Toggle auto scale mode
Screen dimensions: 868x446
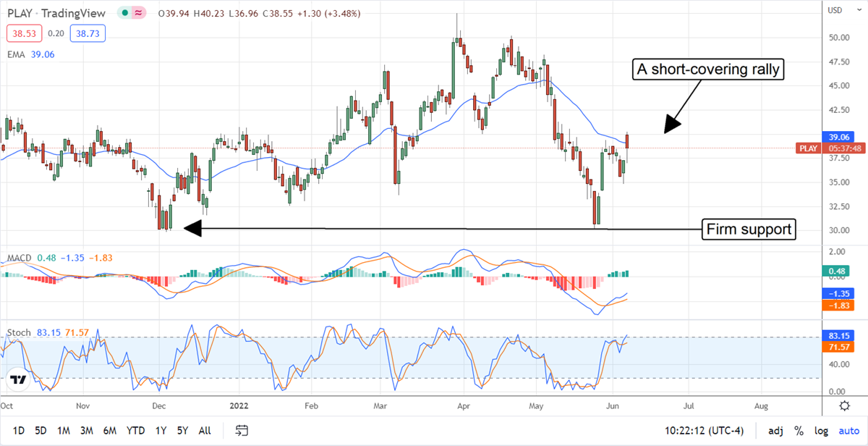(848, 431)
